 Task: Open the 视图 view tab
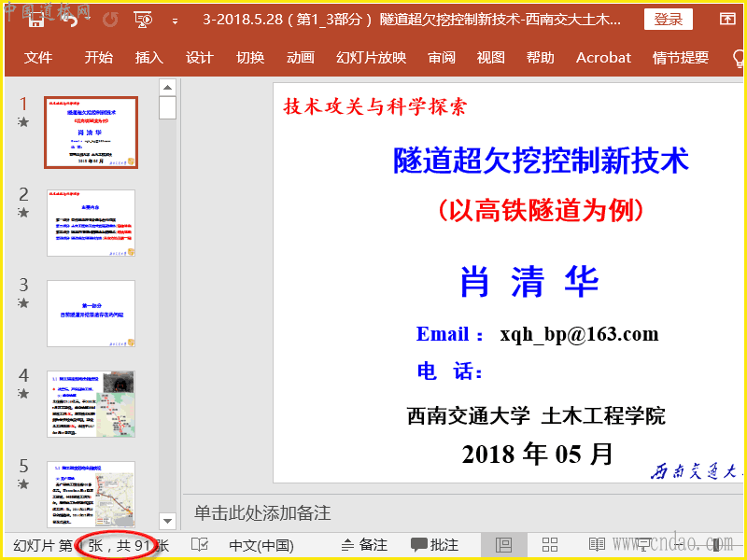[491, 58]
